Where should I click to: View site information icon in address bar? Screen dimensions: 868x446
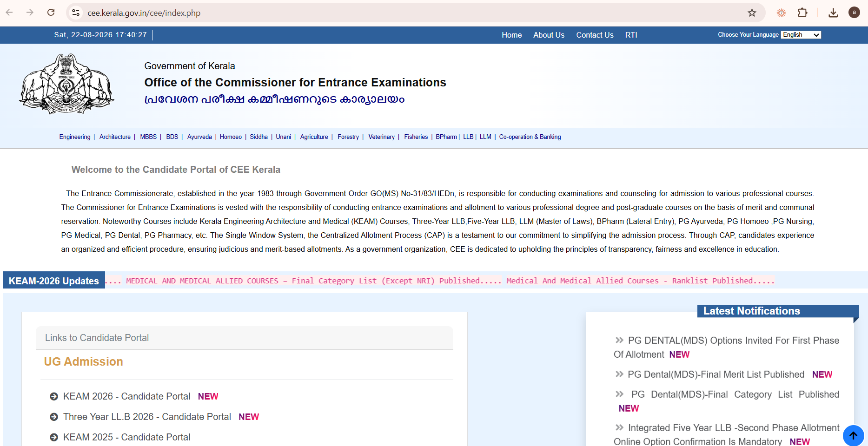pos(76,13)
